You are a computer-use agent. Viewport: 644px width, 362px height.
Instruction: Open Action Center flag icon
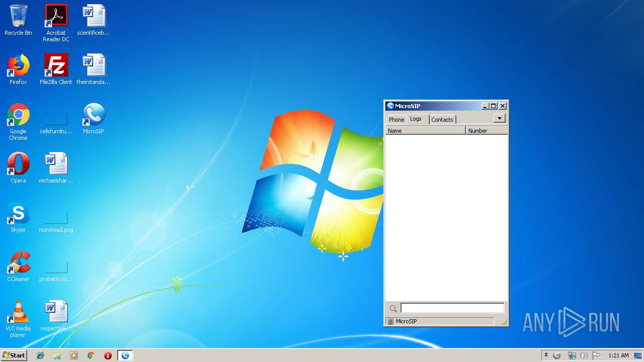[596, 355]
